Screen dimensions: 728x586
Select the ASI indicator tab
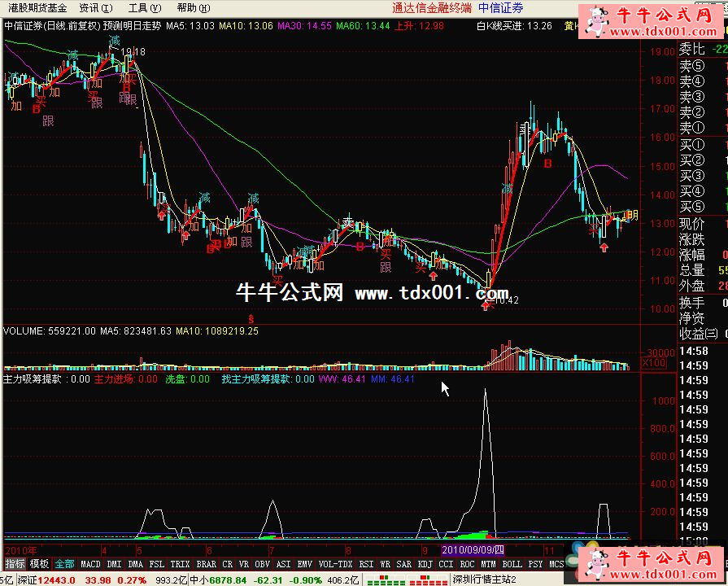tap(284, 564)
